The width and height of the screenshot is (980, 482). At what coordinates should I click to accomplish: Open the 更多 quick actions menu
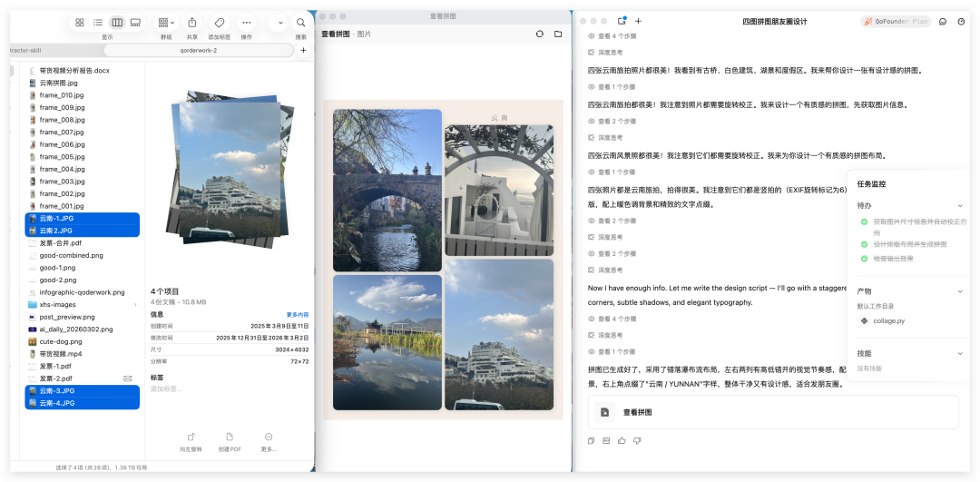click(269, 442)
